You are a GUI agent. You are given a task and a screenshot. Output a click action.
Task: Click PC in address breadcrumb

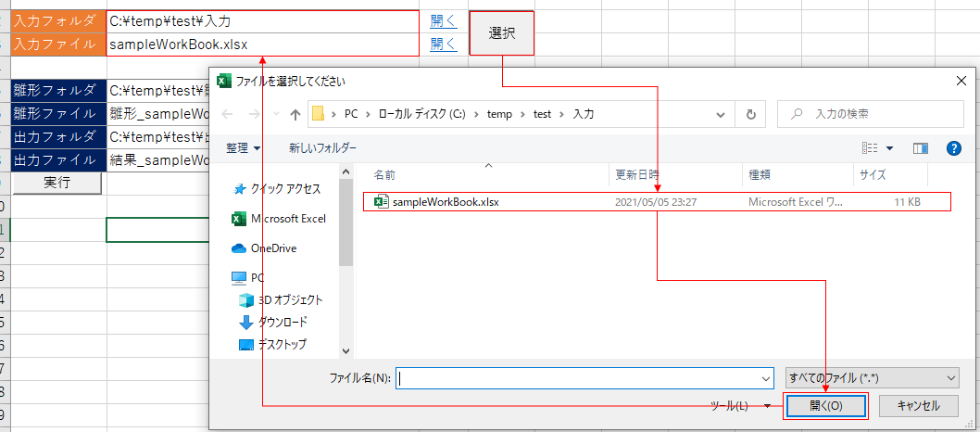351,115
